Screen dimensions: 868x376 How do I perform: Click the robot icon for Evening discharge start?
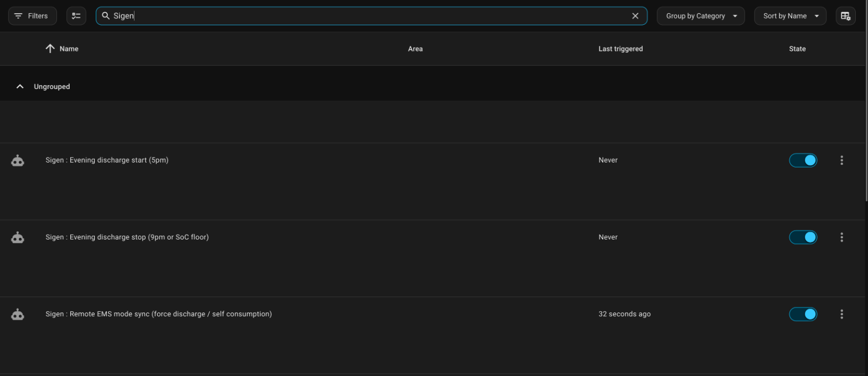tap(18, 160)
